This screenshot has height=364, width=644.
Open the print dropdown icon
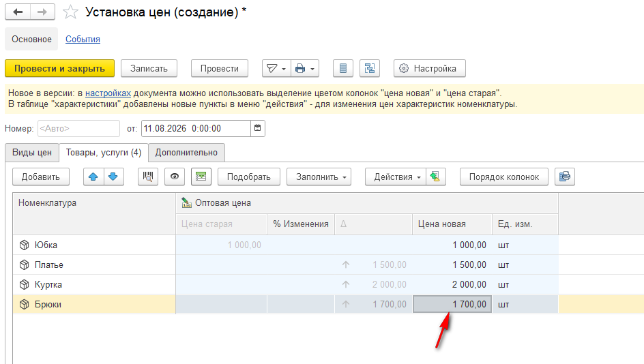click(x=305, y=69)
